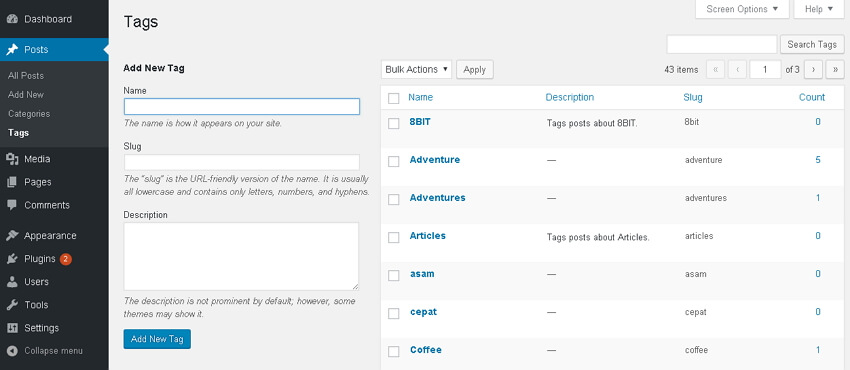Tick the cepat tag checkbox
The width and height of the screenshot is (850, 370).
point(394,313)
